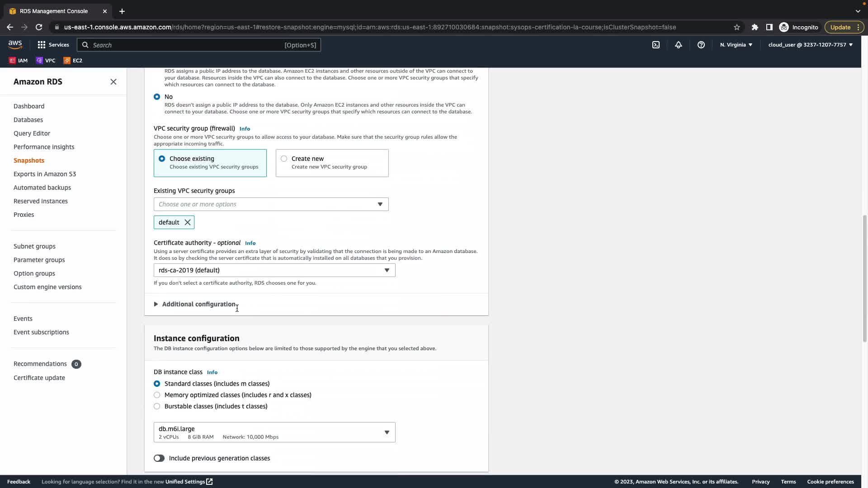Open Existing VPC security groups dropdown

tap(271, 204)
